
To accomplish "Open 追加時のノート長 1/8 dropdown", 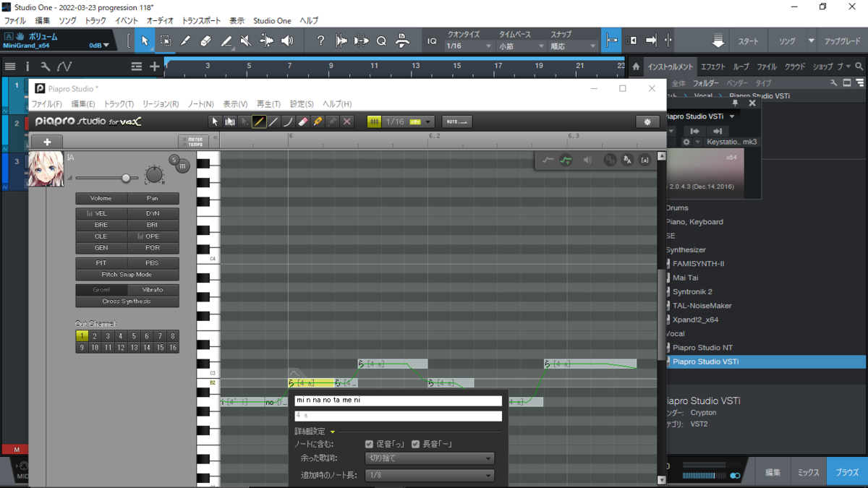I will 430,476.
